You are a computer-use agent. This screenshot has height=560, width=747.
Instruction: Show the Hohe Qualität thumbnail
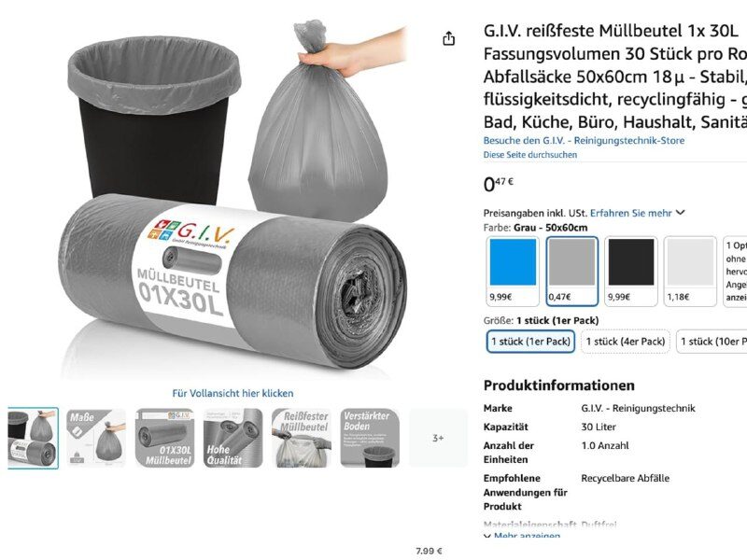[233, 438]
